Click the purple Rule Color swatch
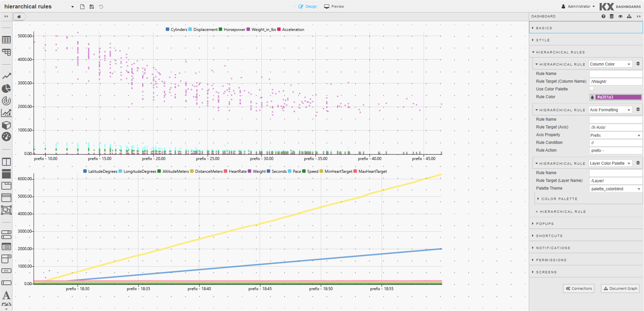Viewport: 644px width, 311px height. [618, 97]
